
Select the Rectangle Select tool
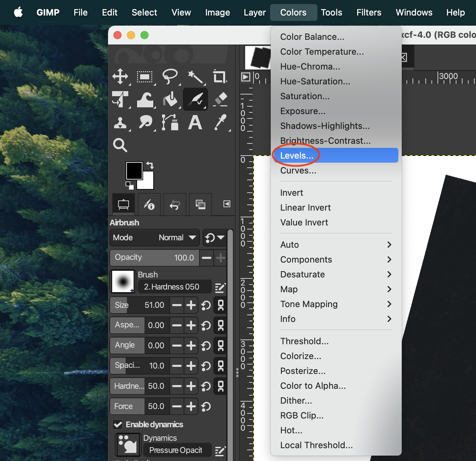[x=145, y=77]
